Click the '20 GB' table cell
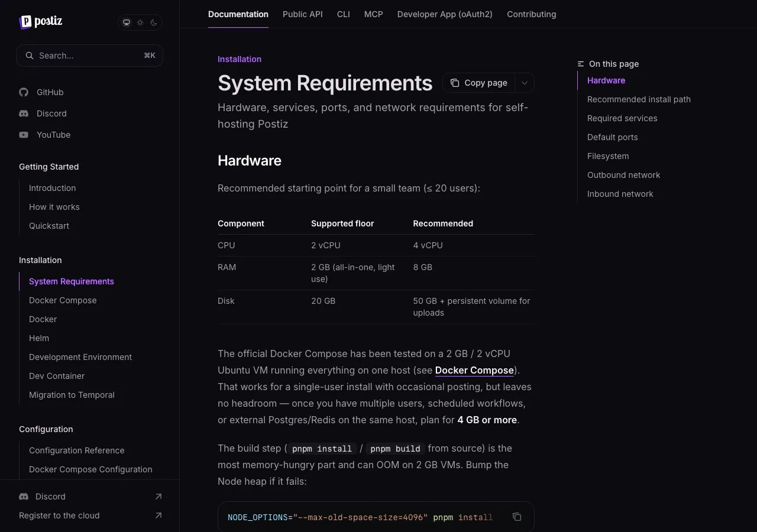 (x=323, y=301)
